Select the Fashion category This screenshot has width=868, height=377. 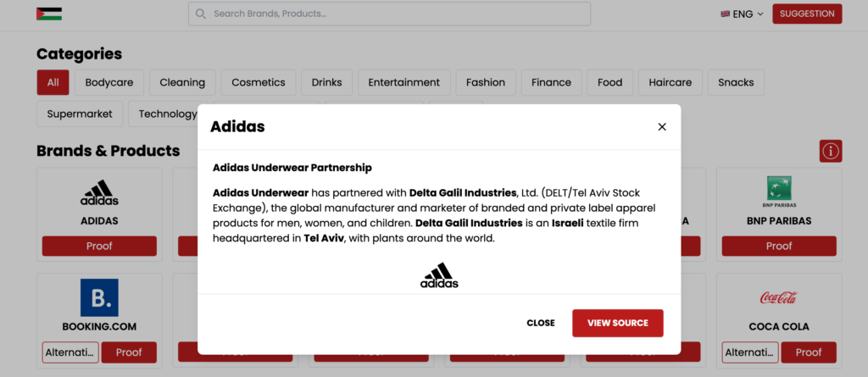pos(486,82)
